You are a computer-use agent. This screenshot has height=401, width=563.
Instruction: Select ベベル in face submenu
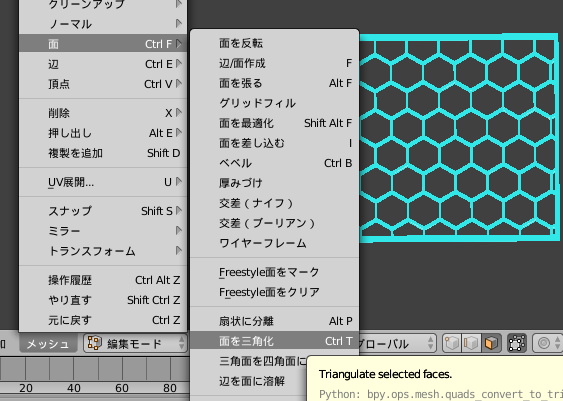pos(275,163)
